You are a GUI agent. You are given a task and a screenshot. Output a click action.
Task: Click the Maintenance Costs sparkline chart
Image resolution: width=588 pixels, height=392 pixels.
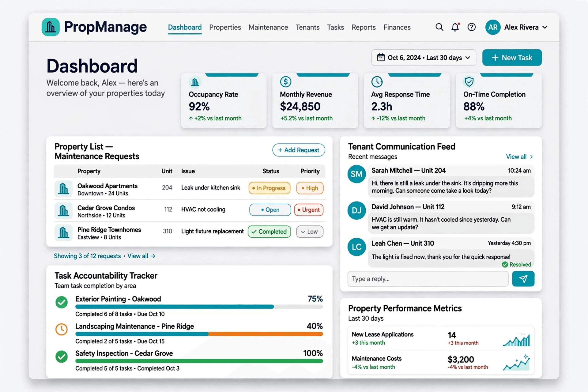(516, 363)
